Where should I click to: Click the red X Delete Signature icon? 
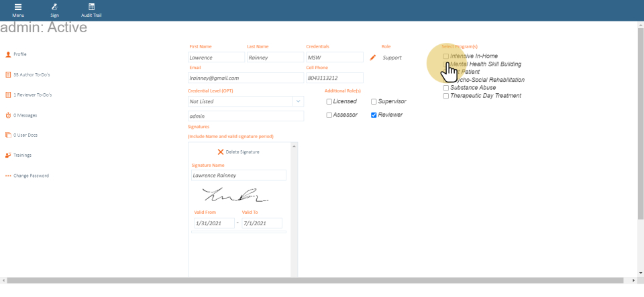221,152
